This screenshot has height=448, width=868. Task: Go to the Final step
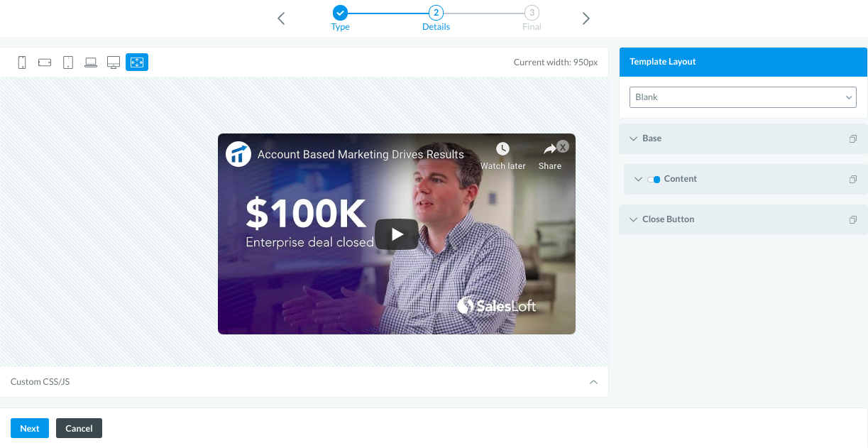(x=532, y=18)
